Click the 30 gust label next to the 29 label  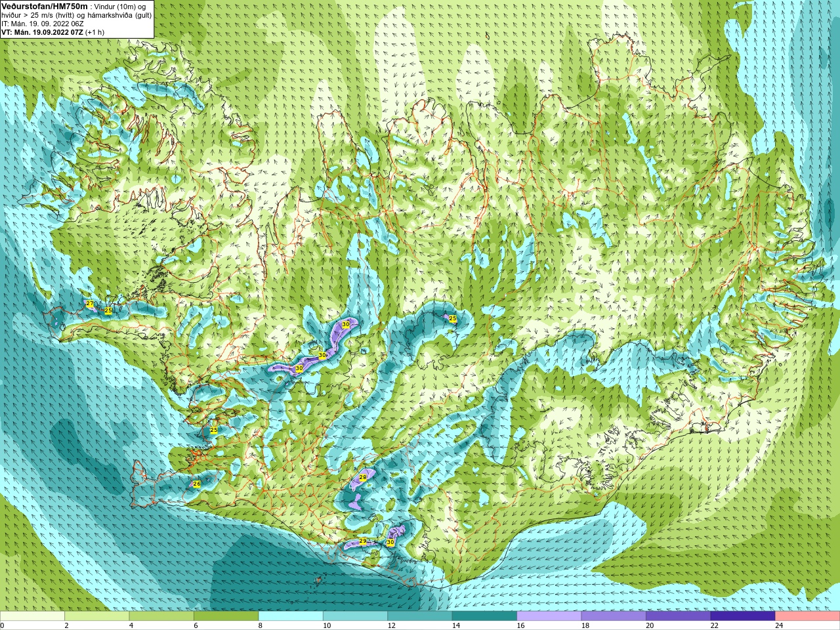(390, 542)
